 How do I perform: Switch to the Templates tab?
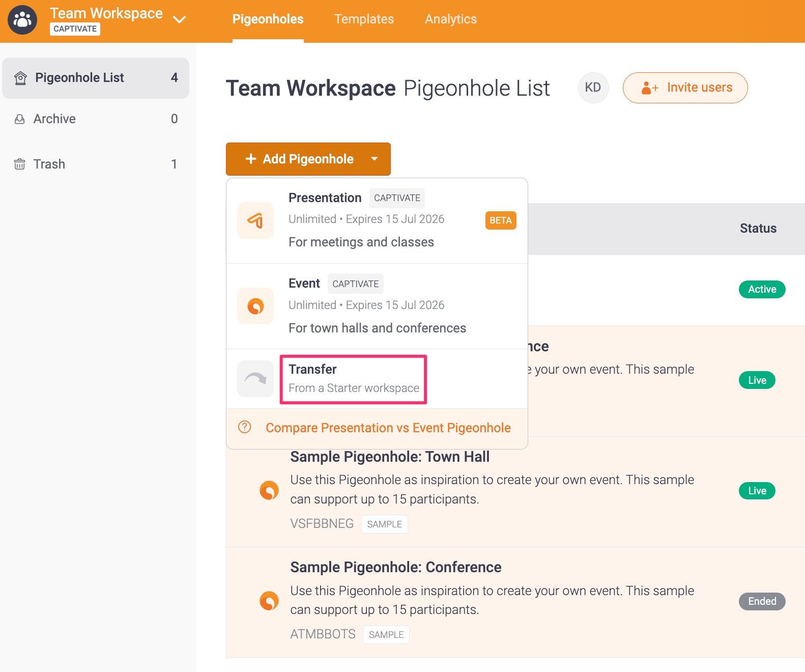point(364,19)
